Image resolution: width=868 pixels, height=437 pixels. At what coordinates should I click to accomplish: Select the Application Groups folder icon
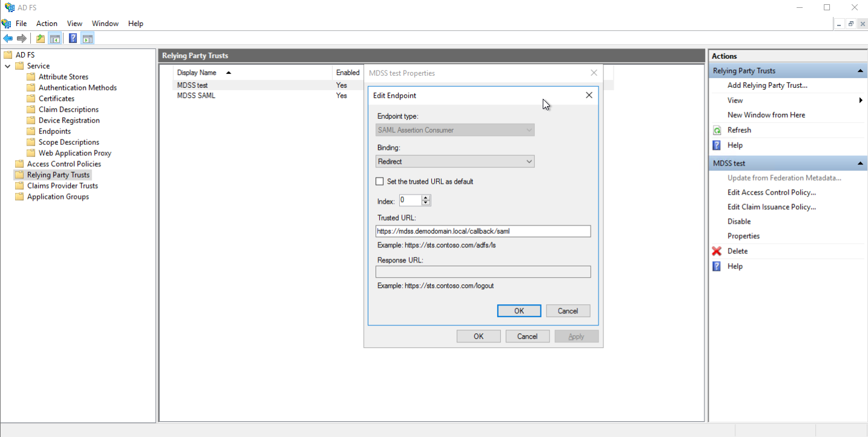click(x=19, y=197)
